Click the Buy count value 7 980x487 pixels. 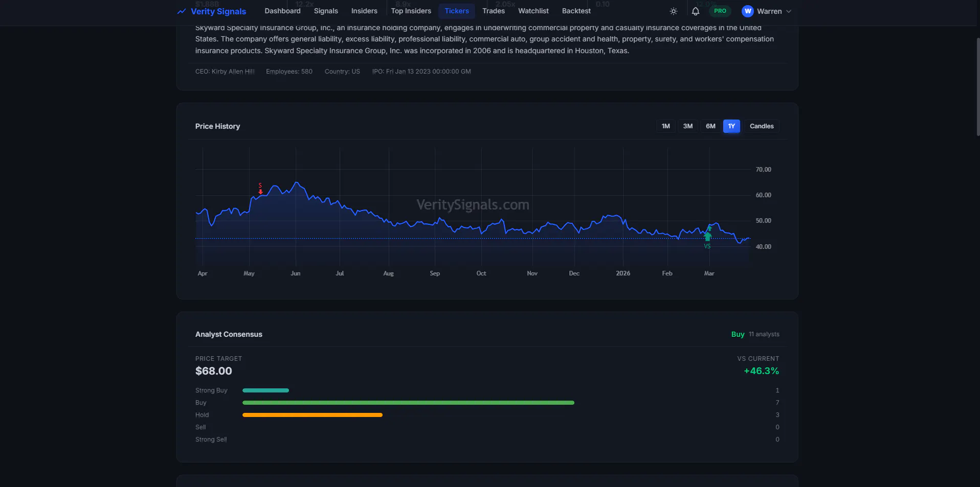point(777,403)
